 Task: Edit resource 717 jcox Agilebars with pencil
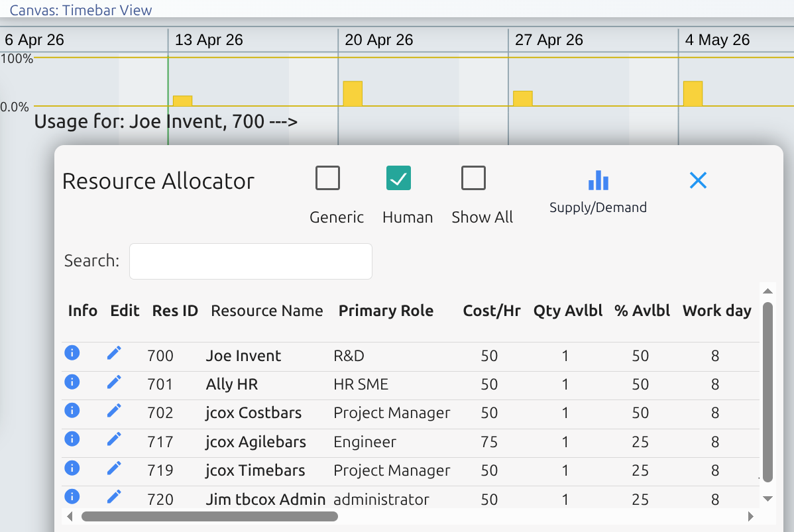point(114,439)
